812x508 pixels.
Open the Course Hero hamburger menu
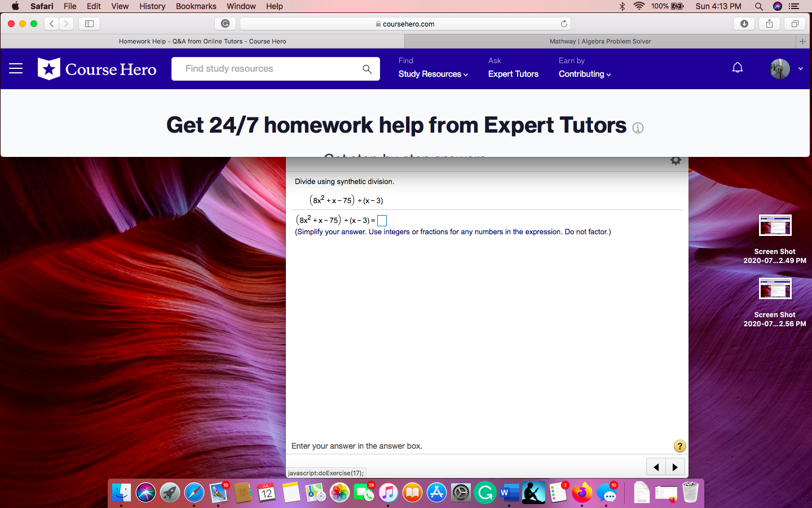pyautogui.click(x=16, y=68)
